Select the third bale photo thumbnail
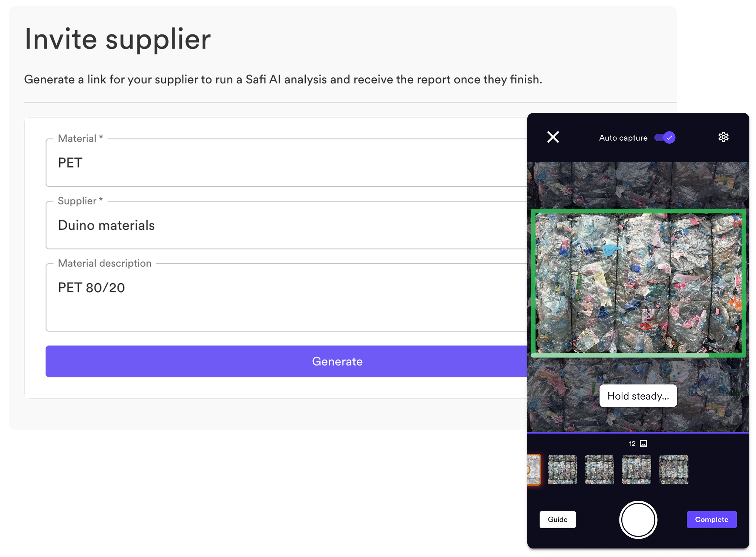The width and height of the screenshot is (756, 557). (599, 470)
